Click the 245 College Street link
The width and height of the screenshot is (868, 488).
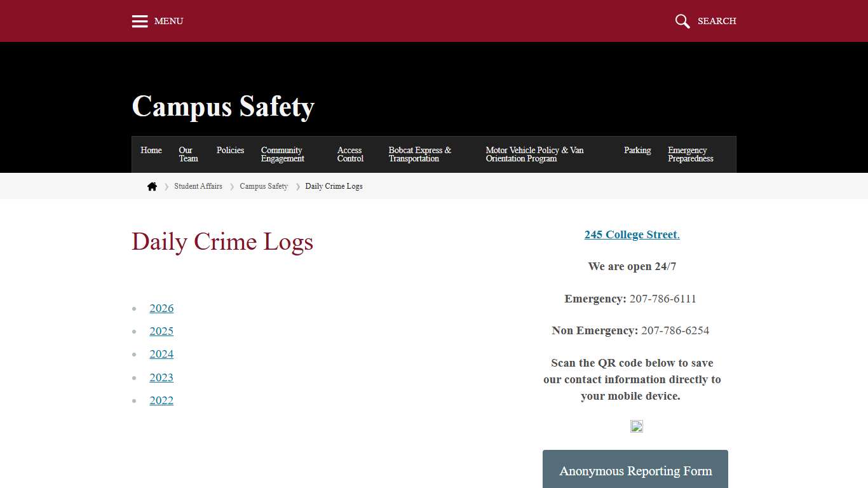[632, 234]
